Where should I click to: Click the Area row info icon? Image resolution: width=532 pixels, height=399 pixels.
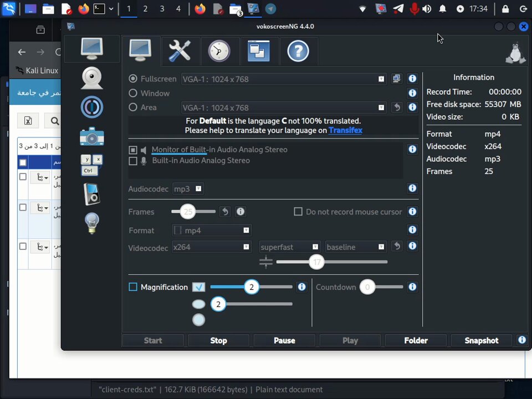(412, 107)
